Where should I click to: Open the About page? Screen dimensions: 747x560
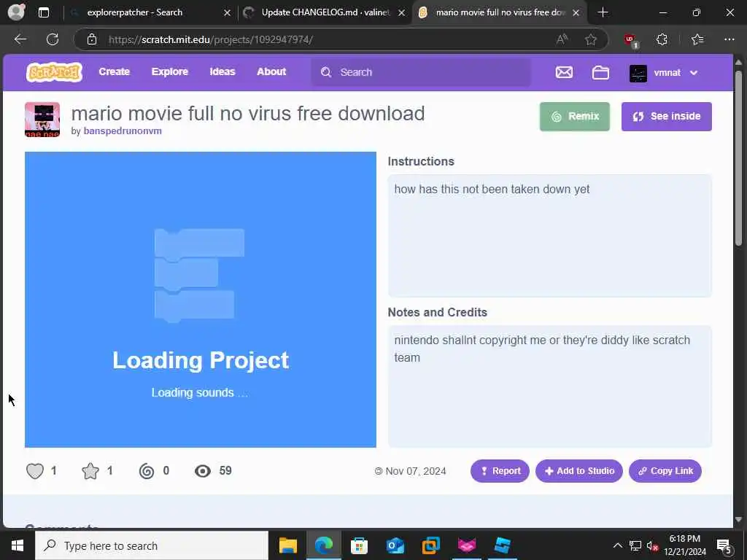point(271,72)
